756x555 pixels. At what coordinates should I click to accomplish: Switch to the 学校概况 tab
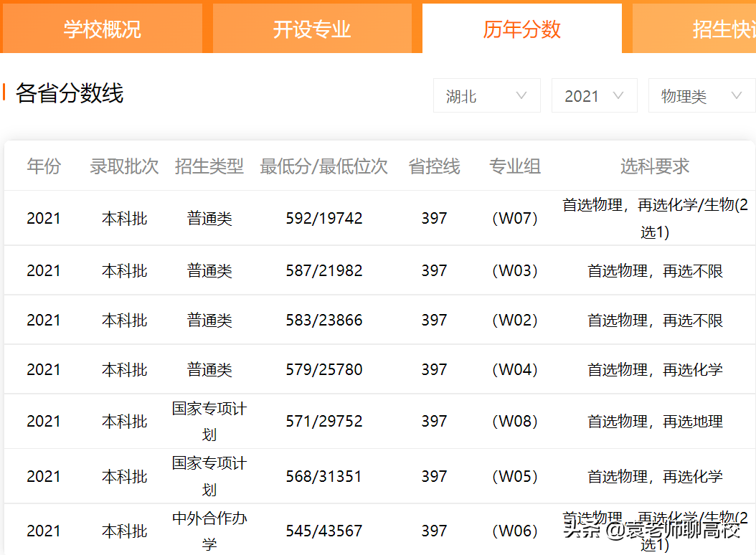(x=103, y=28)
